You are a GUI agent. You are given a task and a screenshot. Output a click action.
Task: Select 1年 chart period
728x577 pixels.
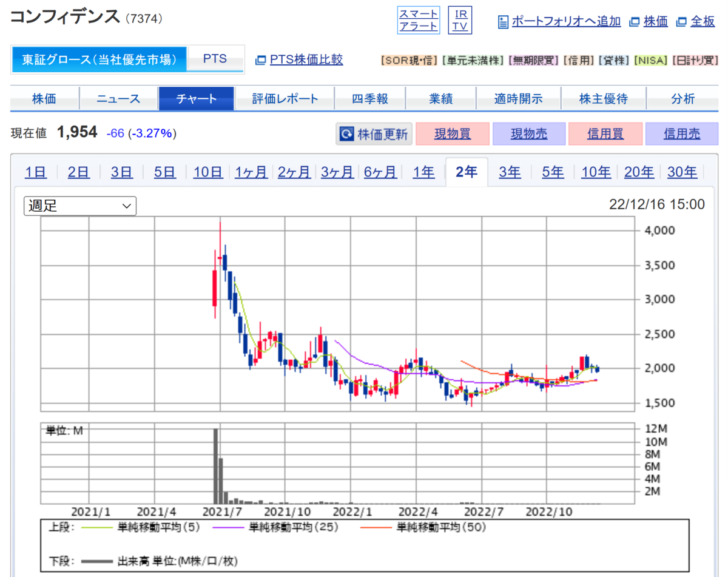coord(423,172)
